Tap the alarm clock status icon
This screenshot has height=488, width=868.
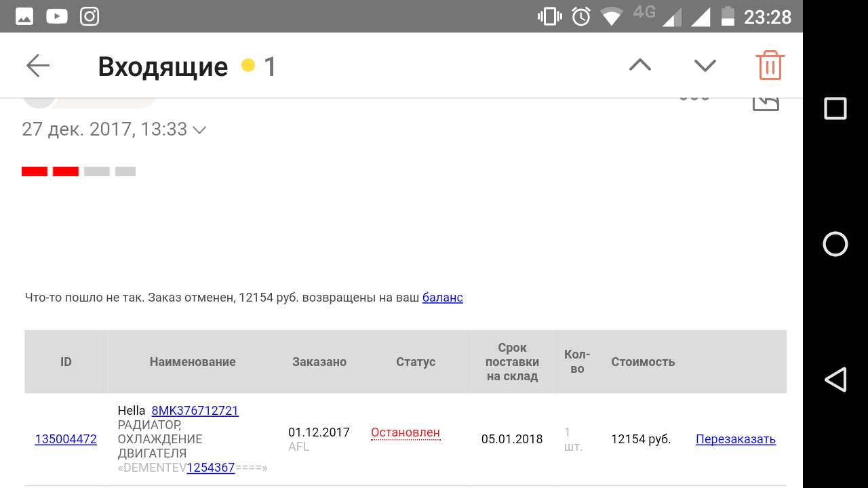[x=581, y=16]
